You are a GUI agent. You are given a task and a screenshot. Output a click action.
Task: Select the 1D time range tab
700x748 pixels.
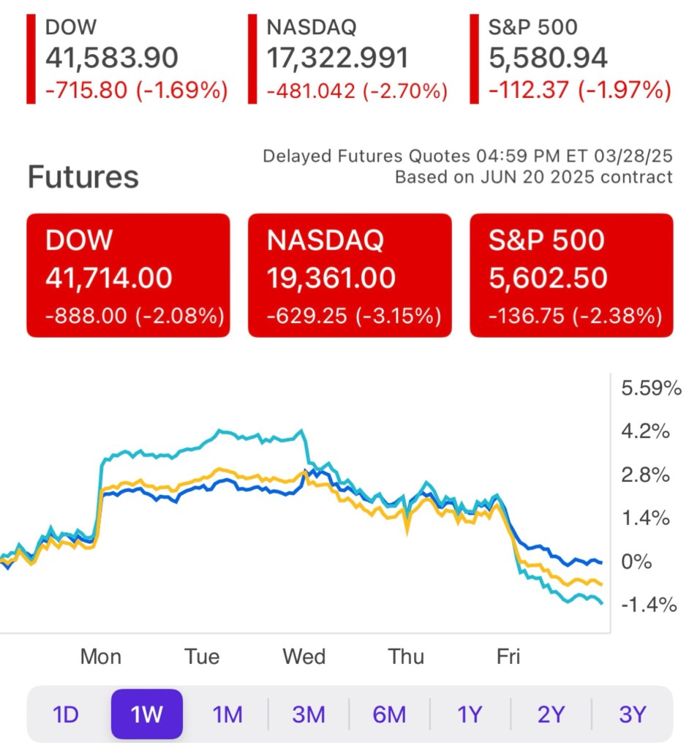(66, 714)
